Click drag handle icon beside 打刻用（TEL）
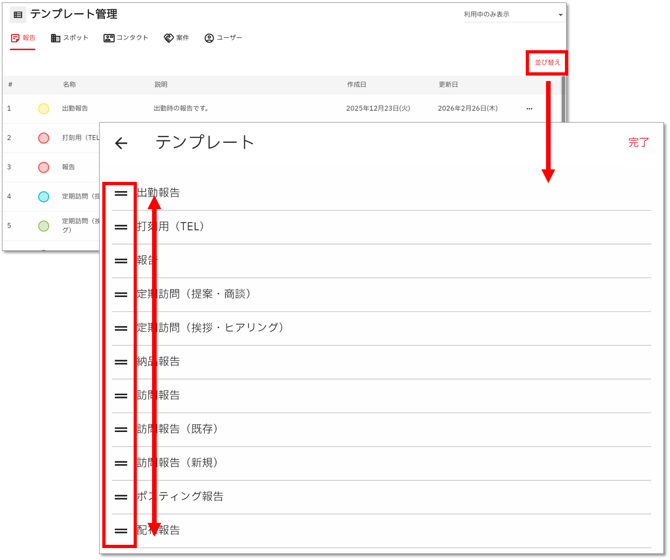670x560 pixels. (121, 227)
